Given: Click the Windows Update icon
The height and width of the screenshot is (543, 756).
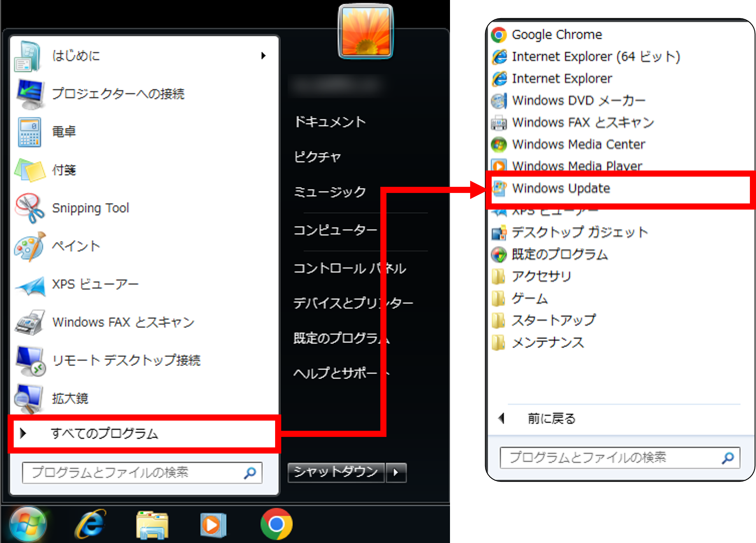Looking at the screenshot, I should 499,189.
